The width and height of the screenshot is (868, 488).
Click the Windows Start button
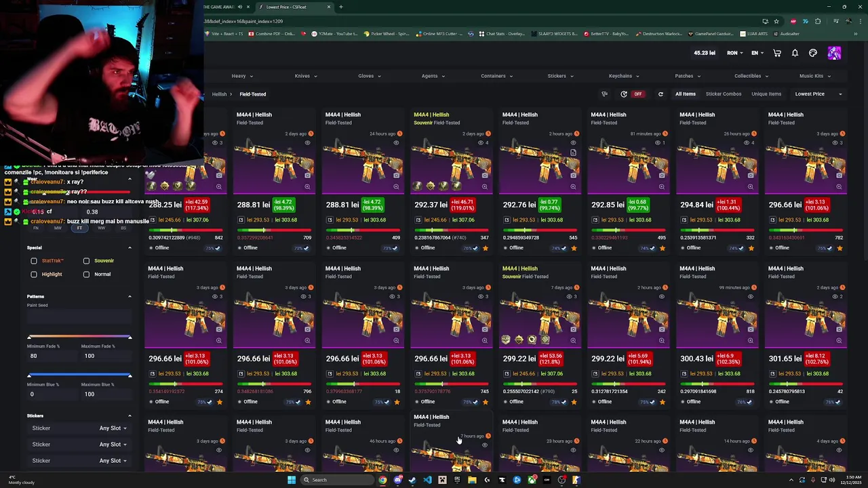click(292, 480)
